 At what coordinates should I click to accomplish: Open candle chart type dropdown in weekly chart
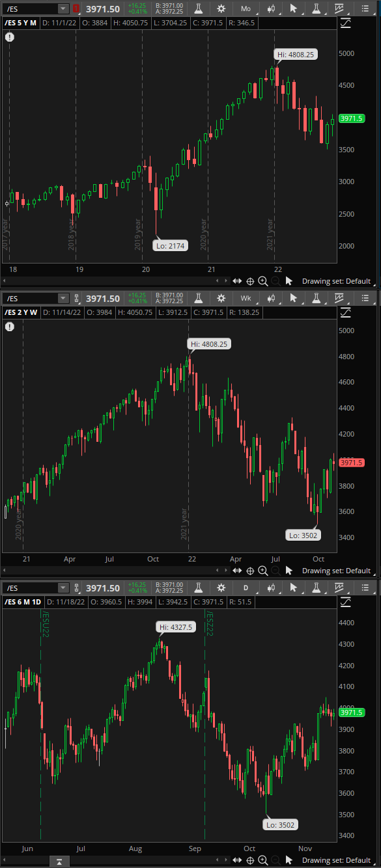point(272,298)
